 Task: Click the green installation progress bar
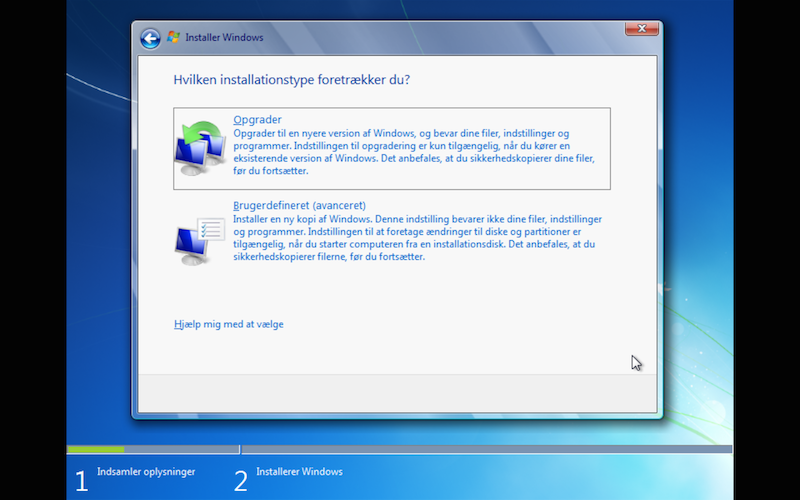click(x=96, y=449)
